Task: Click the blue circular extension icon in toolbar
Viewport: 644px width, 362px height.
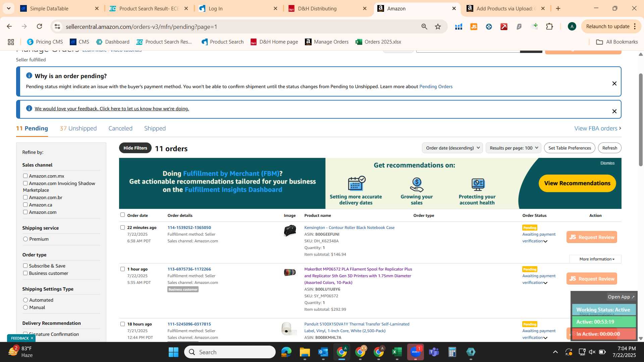Action: [x=489, y=26]
